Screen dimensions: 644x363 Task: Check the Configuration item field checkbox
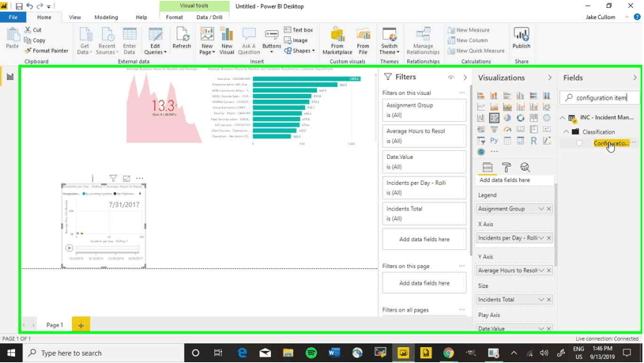[579, 143]
